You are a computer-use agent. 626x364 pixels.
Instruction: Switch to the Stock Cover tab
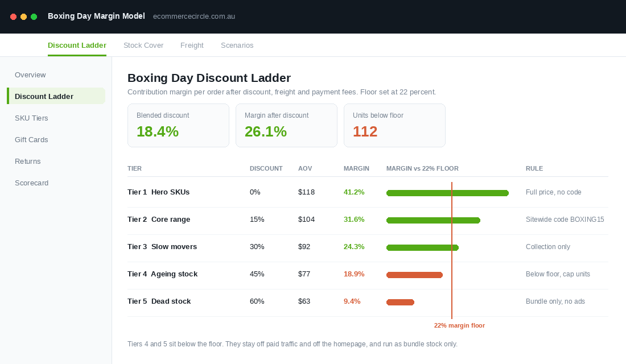(x=143, y=45)
